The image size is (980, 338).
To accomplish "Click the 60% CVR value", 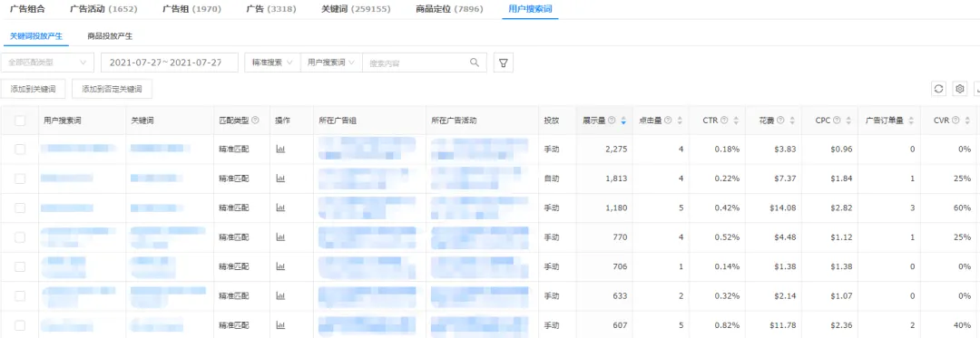I will pos(962,208).
